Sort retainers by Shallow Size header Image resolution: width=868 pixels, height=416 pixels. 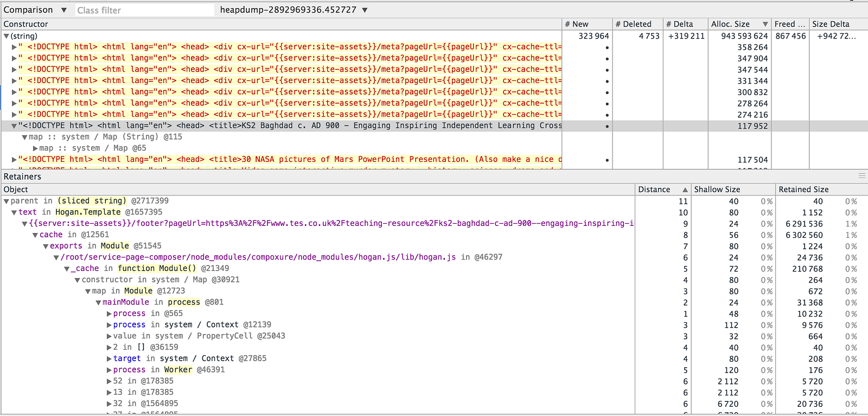733,189
